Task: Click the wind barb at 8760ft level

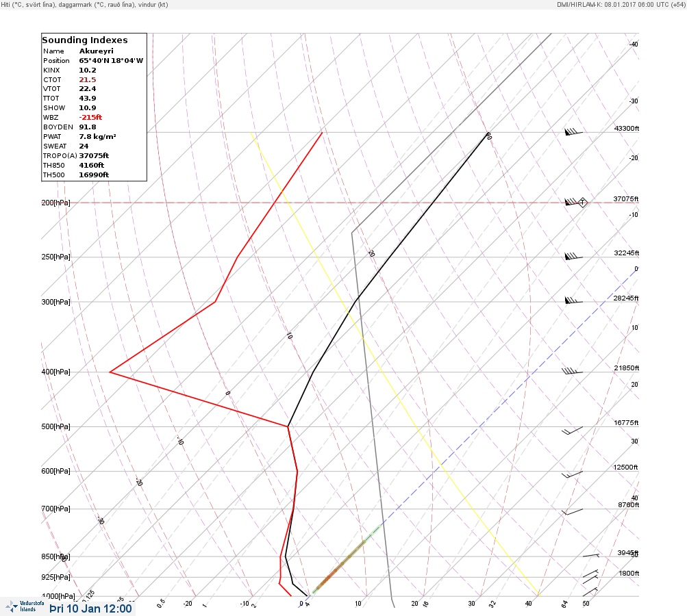Action: 572,512
